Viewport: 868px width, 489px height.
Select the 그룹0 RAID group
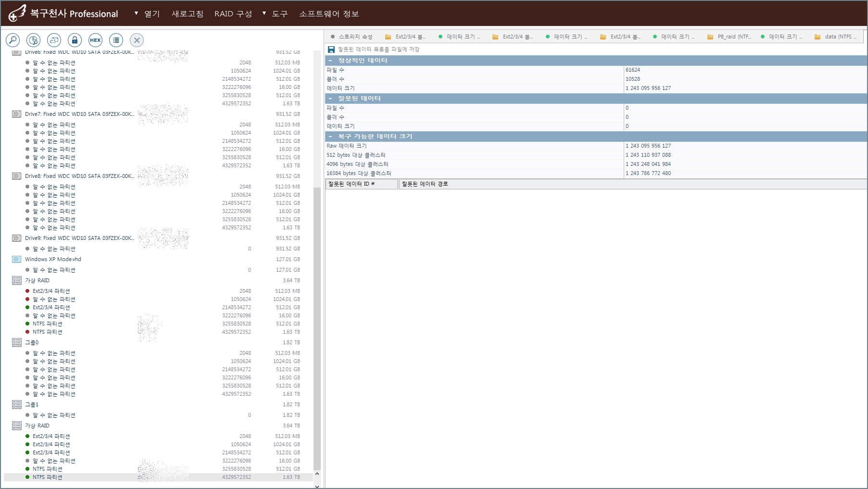(x=32, y=342)
